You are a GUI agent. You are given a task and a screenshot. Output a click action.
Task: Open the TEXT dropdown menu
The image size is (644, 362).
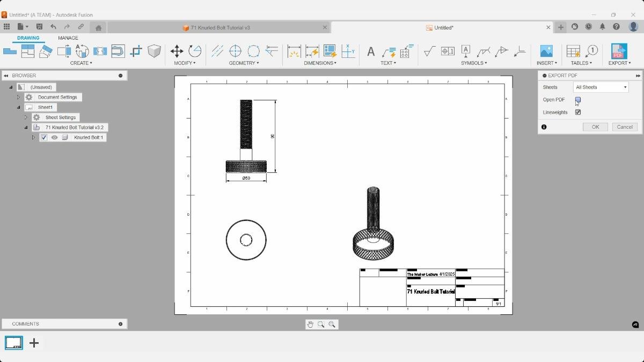pyautogui.click(x=388, y=63)
